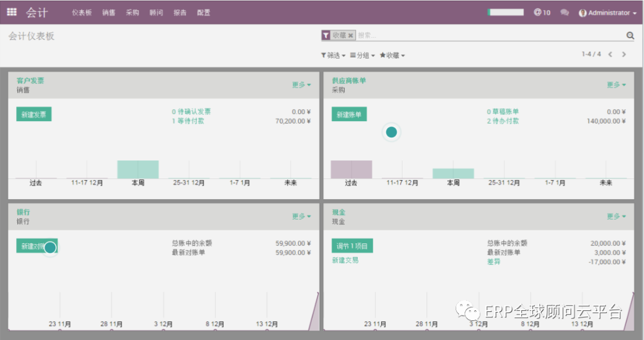Focus the 搜索 search input field
The width and height of the screenshot is (644, 340).
click(x=489, y=36)
